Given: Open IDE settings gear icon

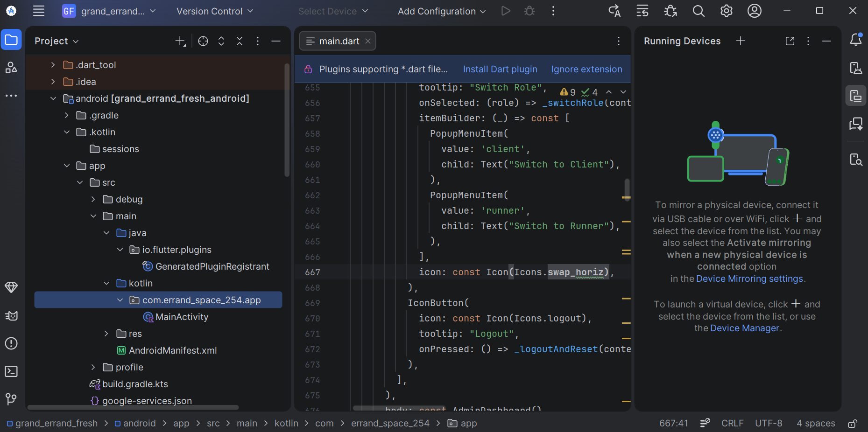Looking at the screenshot, I should 726,11.
